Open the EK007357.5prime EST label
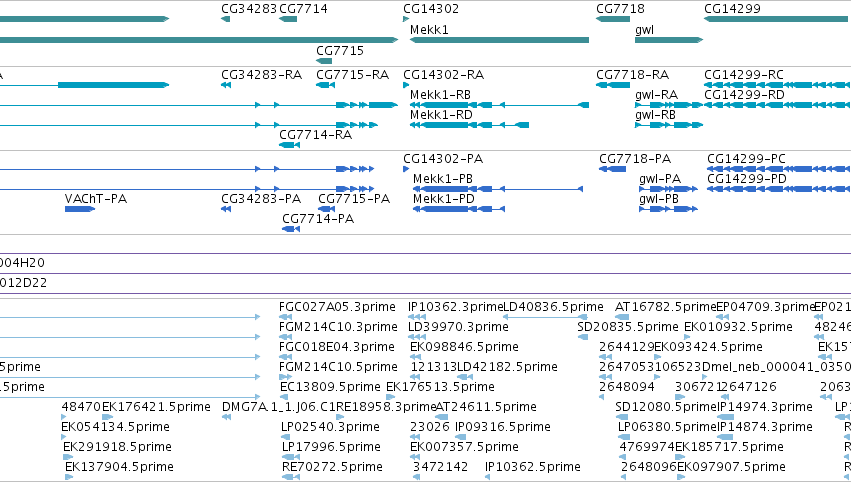Screen dimensions: 851x482 (x=465, y=448)
